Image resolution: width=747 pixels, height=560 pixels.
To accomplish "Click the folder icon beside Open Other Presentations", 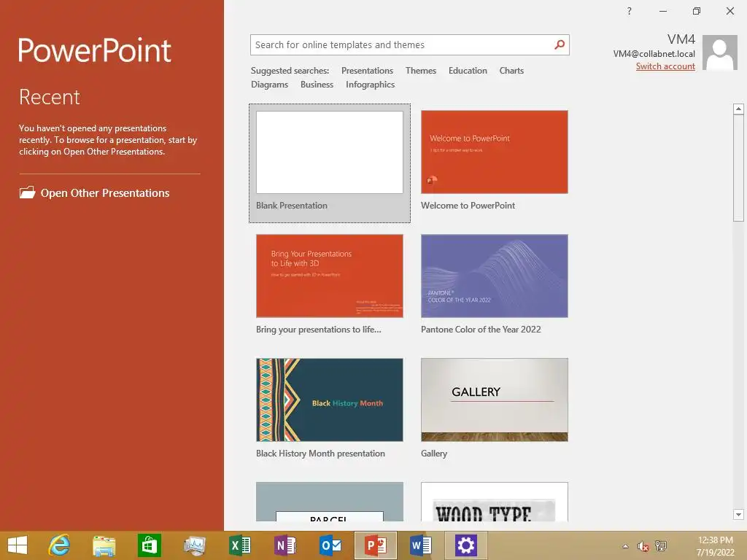I will pyautogui.click(x=27, y=192).
